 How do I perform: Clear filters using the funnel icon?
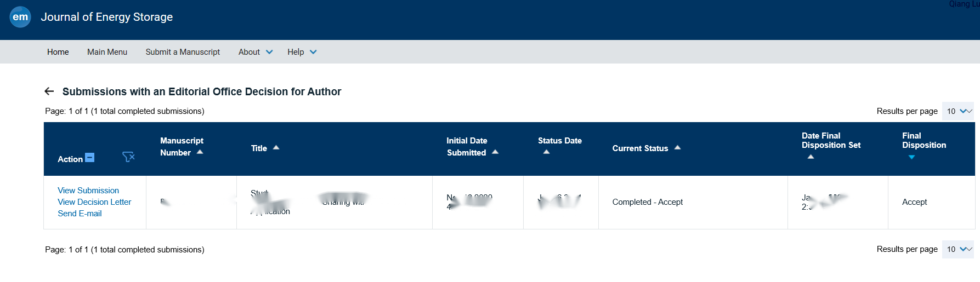click(x=128, y=157)
